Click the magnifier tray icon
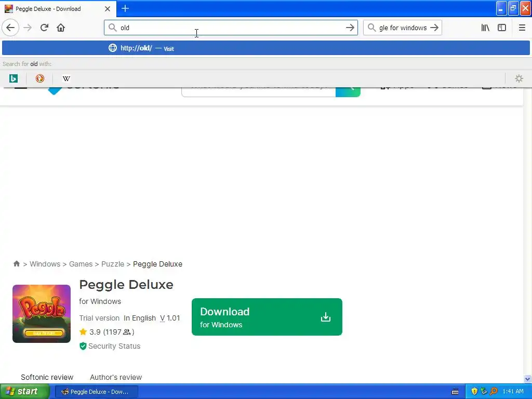This screenshot has width=532, height=399. [494, 391]
